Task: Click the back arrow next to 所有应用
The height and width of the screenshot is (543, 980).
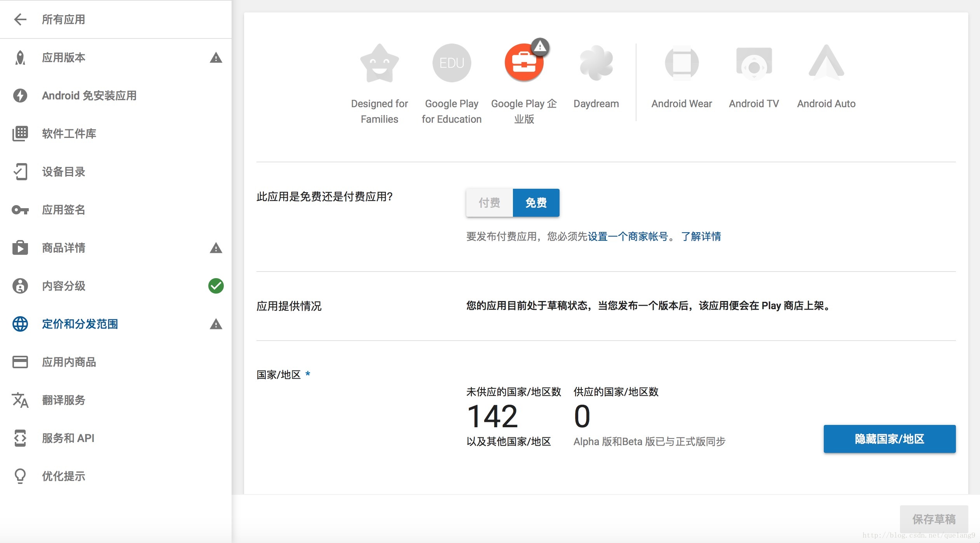Action: pyautogui.click(x=20, y=19)
